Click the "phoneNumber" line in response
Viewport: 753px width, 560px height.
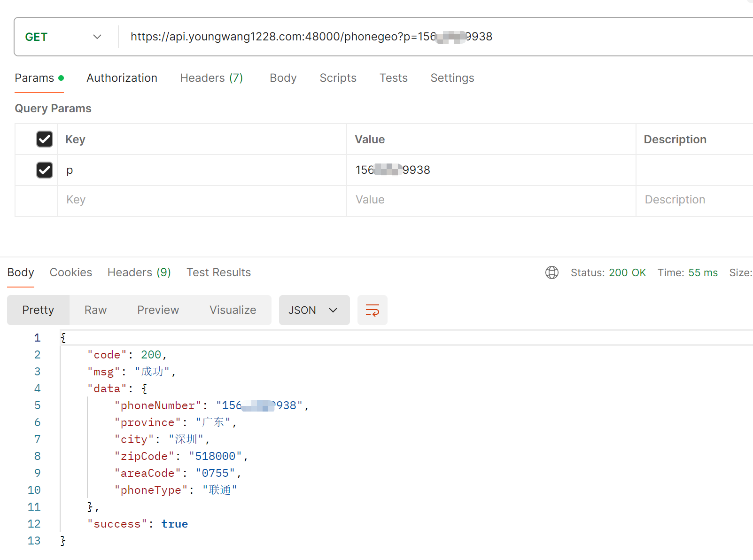212,405
